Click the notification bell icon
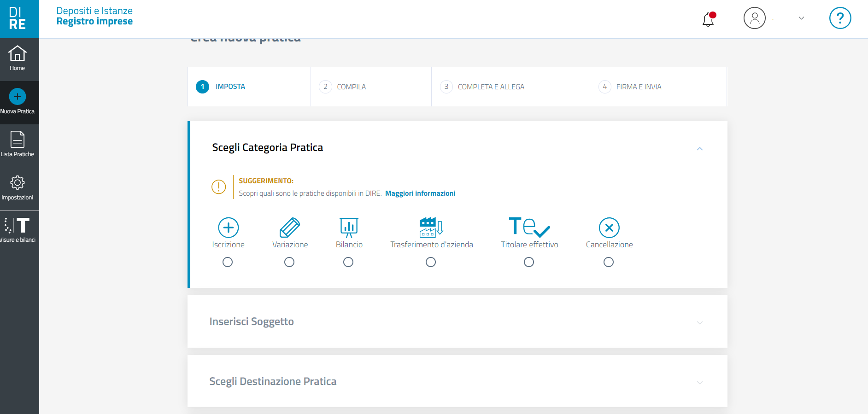 click(x=708, y=19)
